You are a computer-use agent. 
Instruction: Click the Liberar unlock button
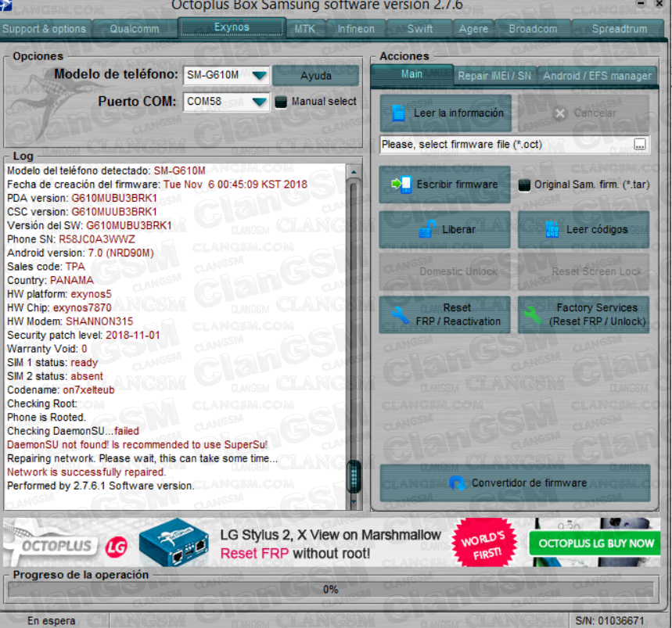click(x=445, y=230)
